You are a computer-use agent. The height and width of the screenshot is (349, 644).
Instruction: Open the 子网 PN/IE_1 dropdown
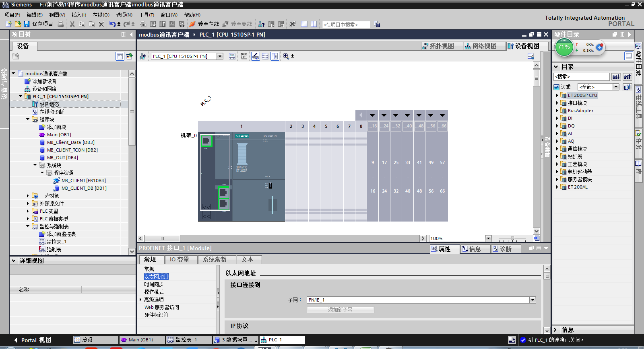point(533,300)
